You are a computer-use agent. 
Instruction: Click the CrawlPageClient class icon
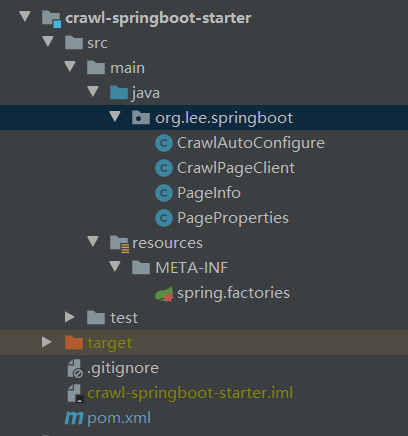pos(164,168)
